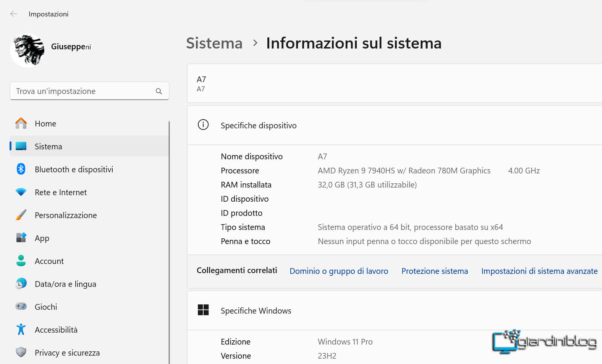Open Giochi via the gamepad icon
602x364 pixels.
click(21, 306)
